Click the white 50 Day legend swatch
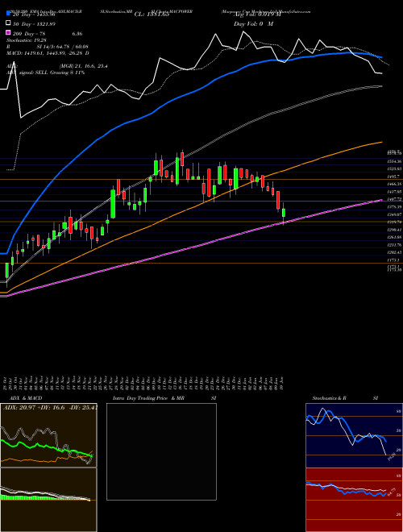Screen dimensions: 403x532 click(x=8, y=23)
